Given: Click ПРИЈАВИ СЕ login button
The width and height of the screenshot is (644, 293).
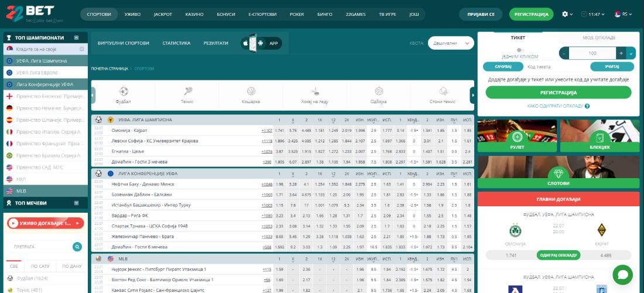Looking at the screenshot, I should coord(481,15).
